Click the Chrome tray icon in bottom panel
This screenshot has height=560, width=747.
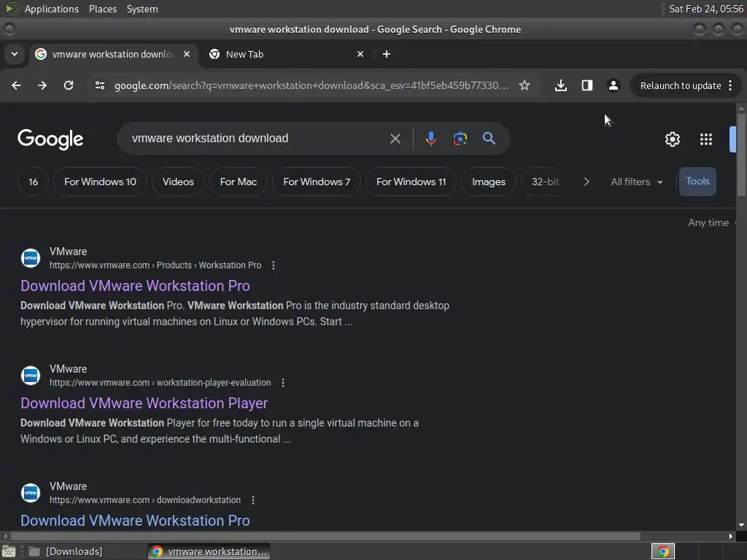pos(662,551)
